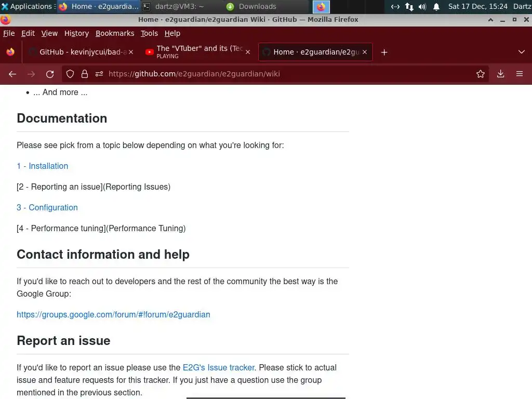Open the notifications bell tray icon
Image resolution: width=532 pixels, height=399 pixels.
tap(436, 7)
